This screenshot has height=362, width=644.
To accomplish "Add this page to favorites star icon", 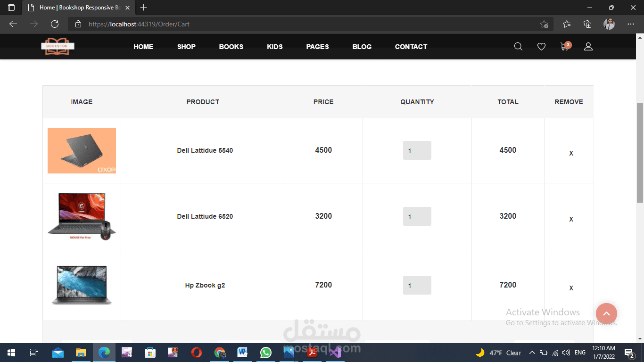I will point(544,24).
